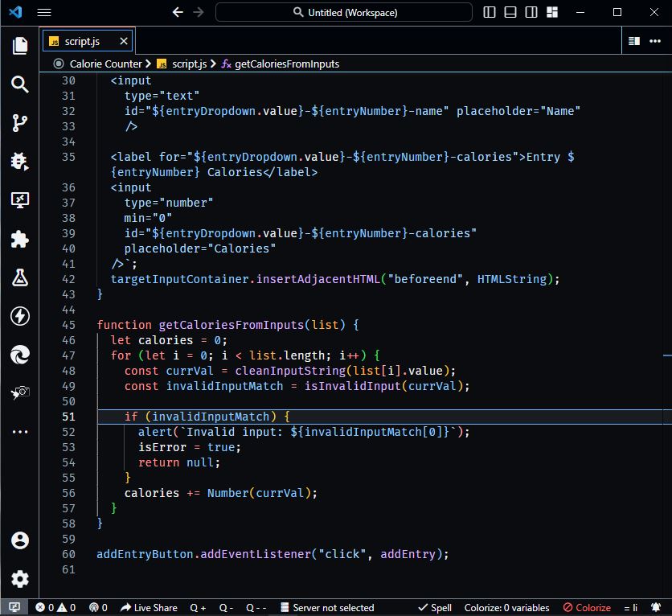This screenshot has width=672, height=616.
Task: Click the getCaloriesFromInputs breadcrumb
Action: 287,64
